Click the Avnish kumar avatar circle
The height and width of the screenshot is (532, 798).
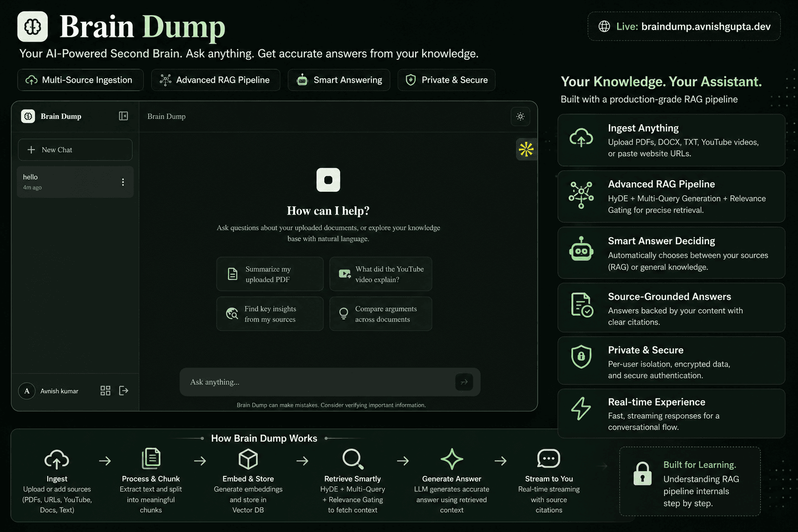tap(27, 391)
